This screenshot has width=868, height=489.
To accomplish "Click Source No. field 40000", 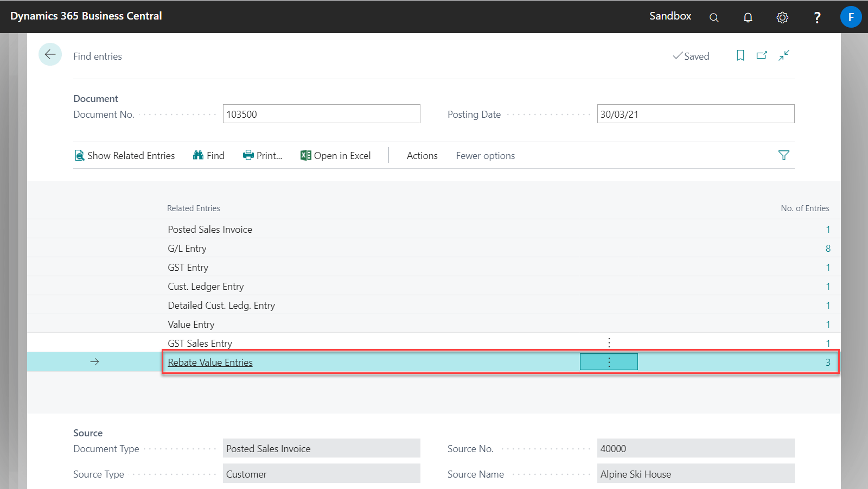I will coord(696,448).
